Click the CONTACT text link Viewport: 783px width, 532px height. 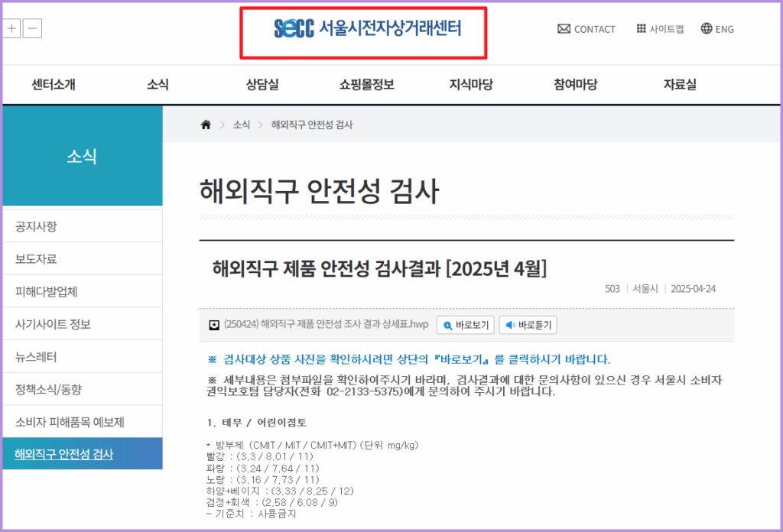[x=595, y=30]
